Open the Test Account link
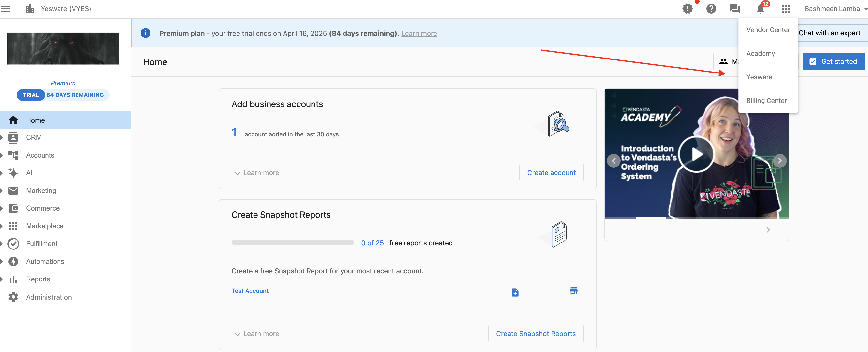 250,291
